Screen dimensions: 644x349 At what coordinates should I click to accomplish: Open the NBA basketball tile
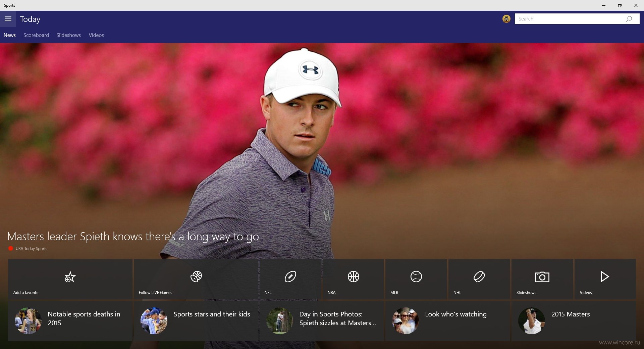coord(353,279)
